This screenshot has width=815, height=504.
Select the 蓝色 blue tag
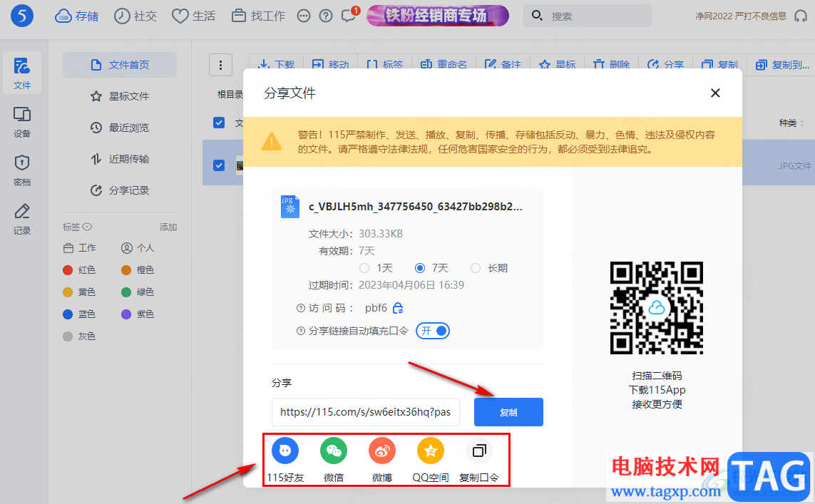(80, 314)
